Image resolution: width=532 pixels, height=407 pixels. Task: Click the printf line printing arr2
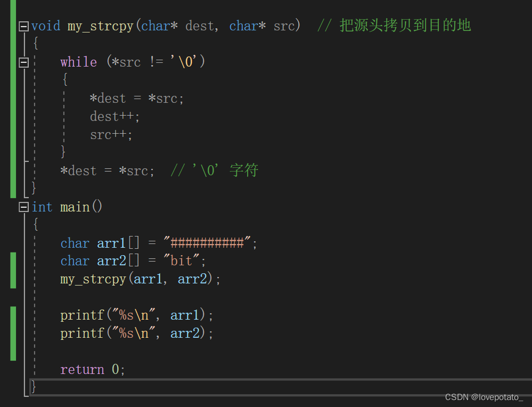tap(137, 333)
